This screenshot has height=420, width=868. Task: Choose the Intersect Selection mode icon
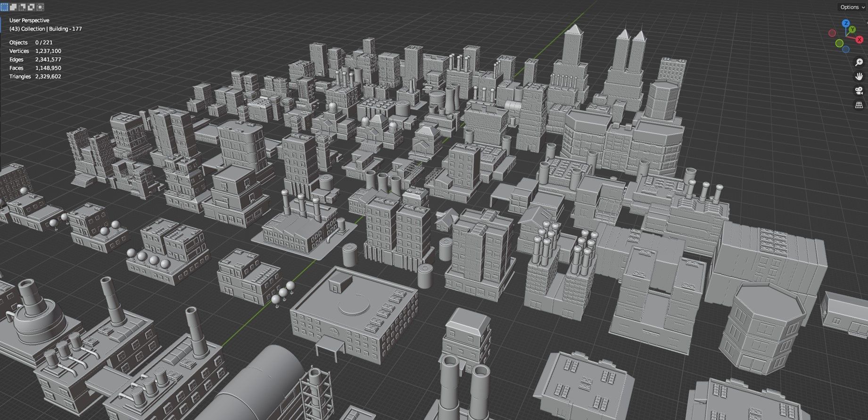(40, 7)
